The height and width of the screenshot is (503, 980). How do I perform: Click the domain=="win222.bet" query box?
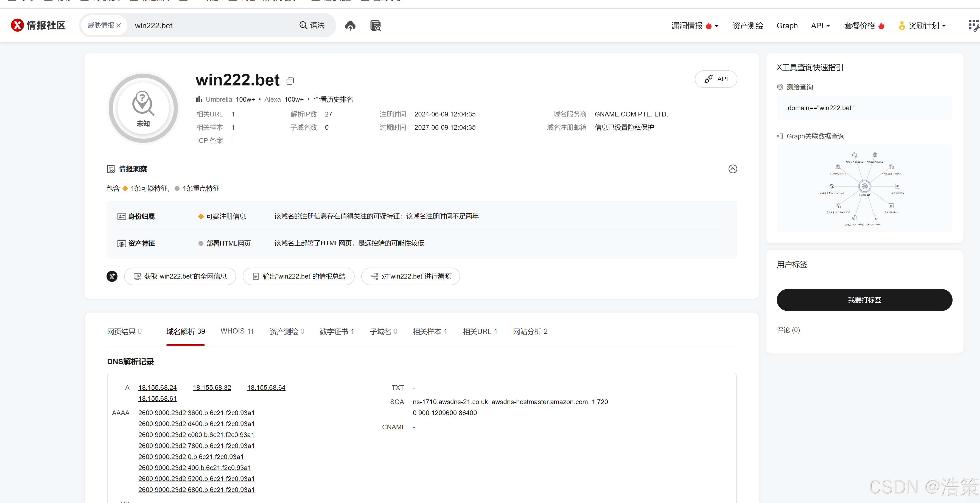[864, 108]
